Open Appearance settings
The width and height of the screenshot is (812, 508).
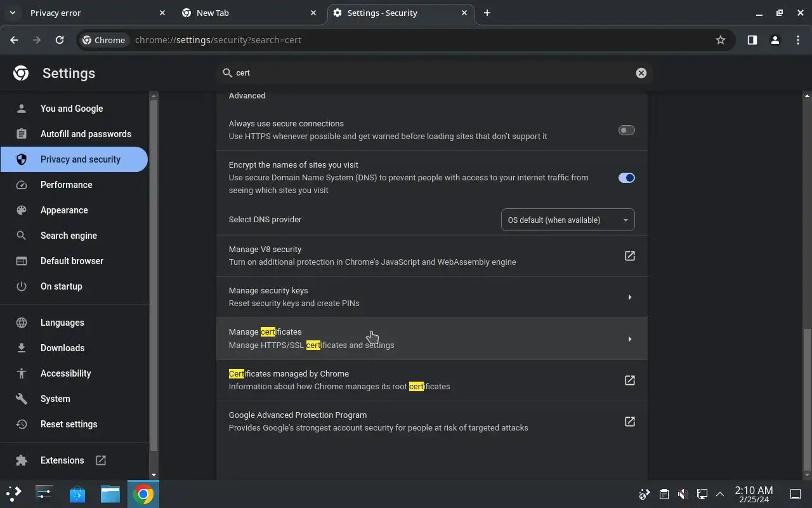[x=74, y=210]
